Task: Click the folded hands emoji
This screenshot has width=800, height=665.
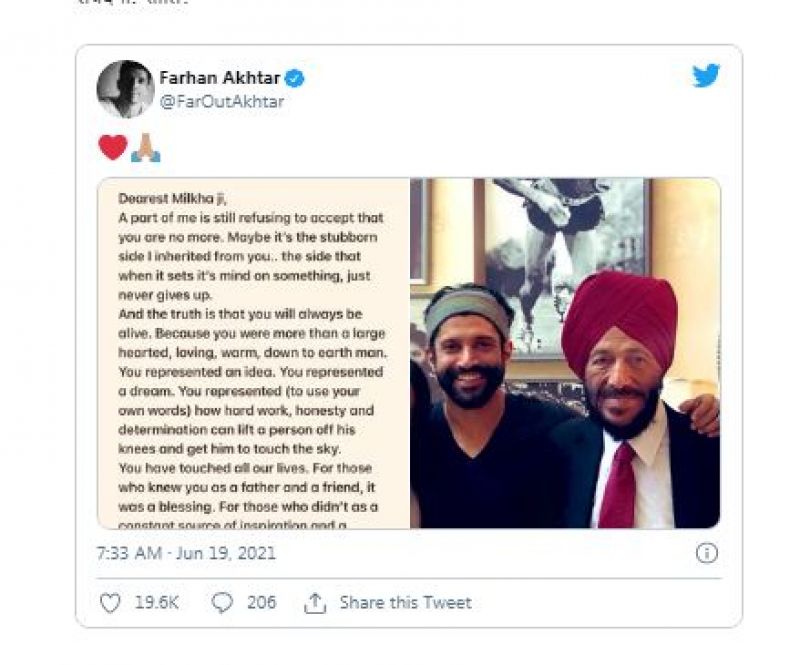Action: (x=145, y=148)
